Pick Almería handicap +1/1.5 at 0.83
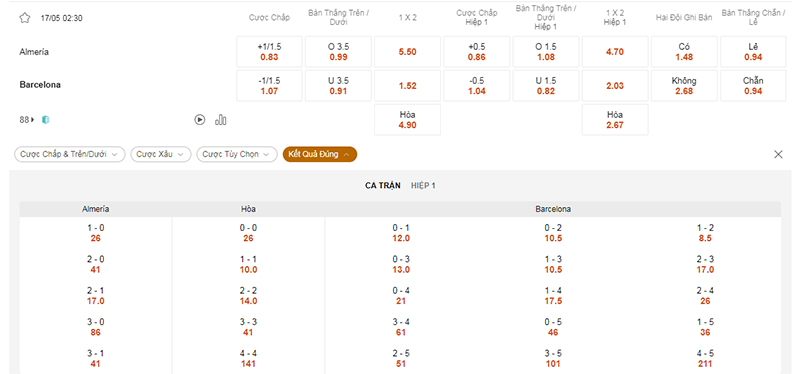Viewport: 800px width, 374px height. [x=269, y=52]
